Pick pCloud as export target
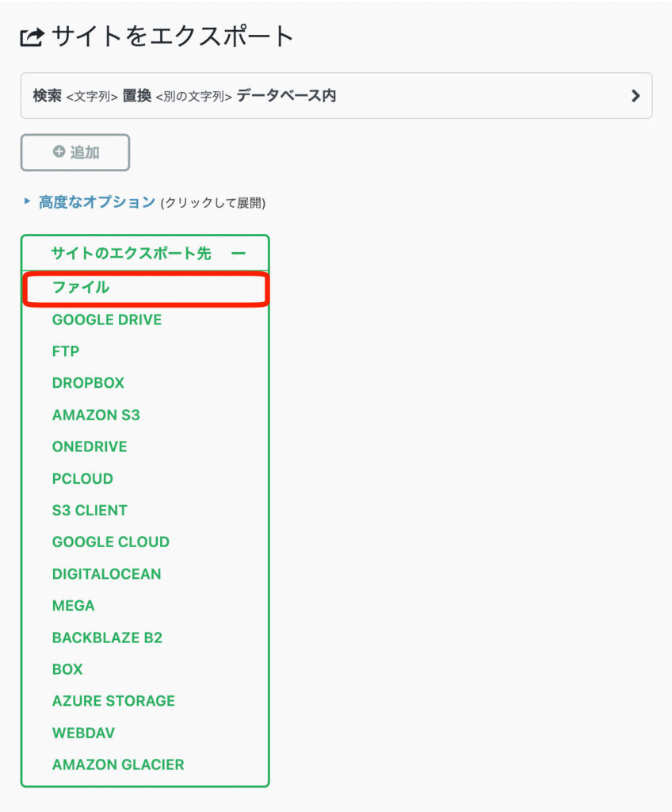 click(82, 478)
